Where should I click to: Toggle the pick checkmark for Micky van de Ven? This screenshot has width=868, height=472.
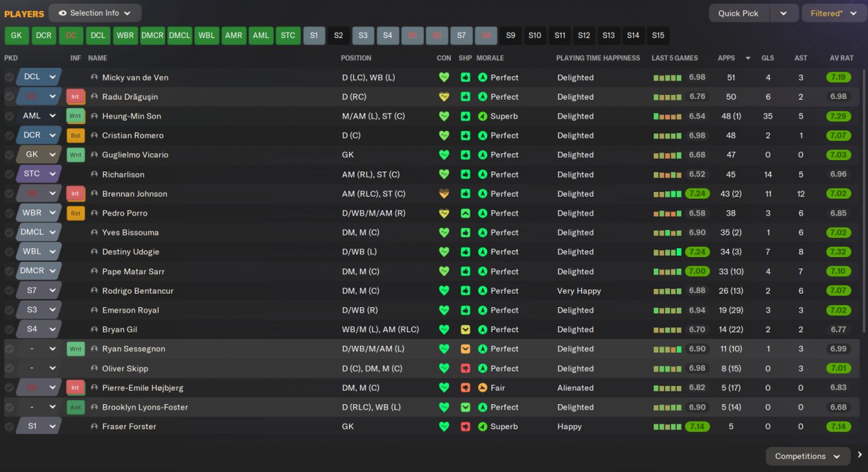coord(9,77)
